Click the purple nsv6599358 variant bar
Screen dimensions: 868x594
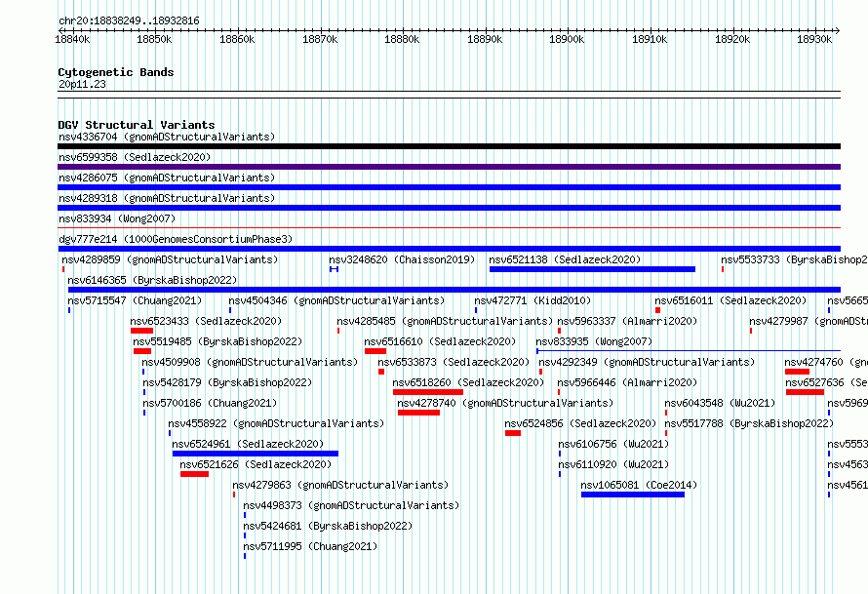coord(449,167)
